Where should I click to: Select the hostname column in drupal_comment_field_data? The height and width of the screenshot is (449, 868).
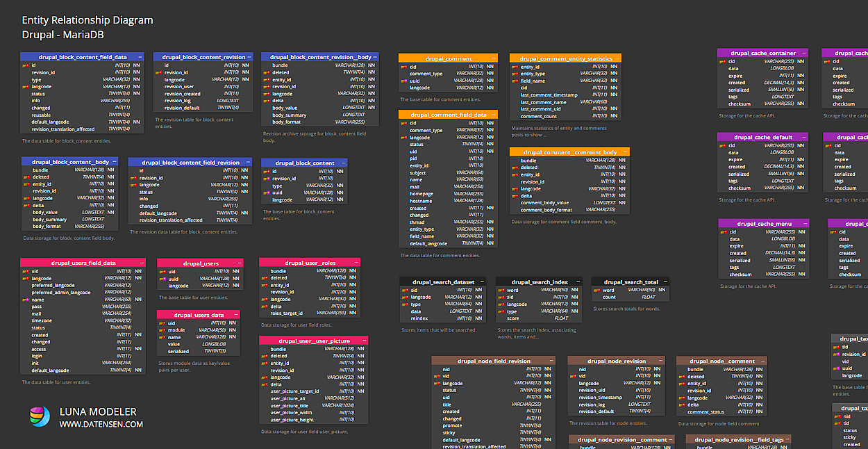448,201
